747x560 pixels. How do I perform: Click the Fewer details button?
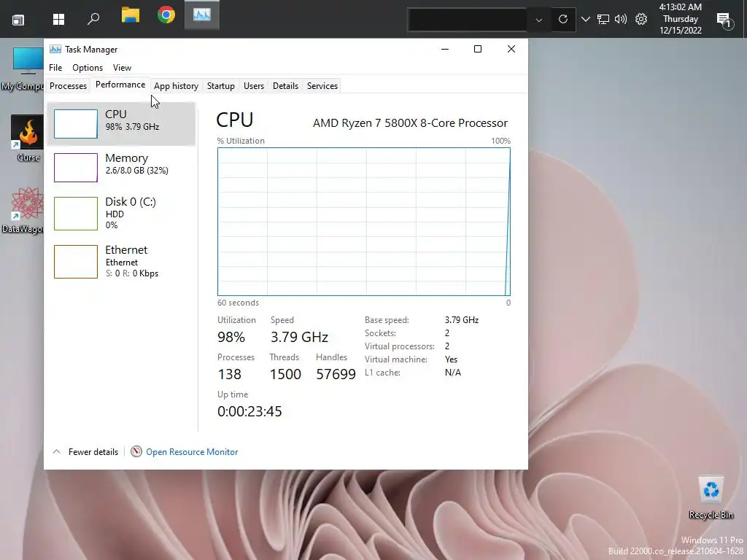pos(85,451)
